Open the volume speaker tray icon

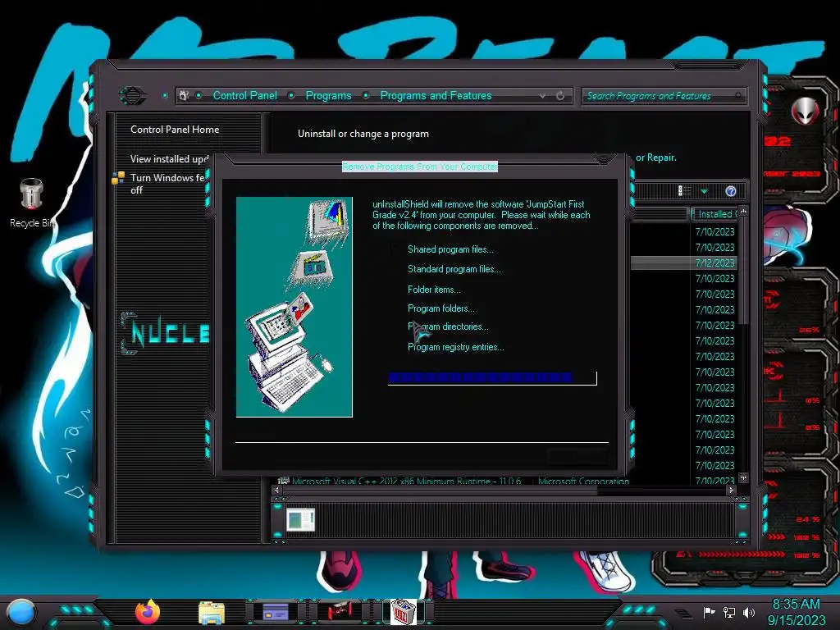(749, 612)
